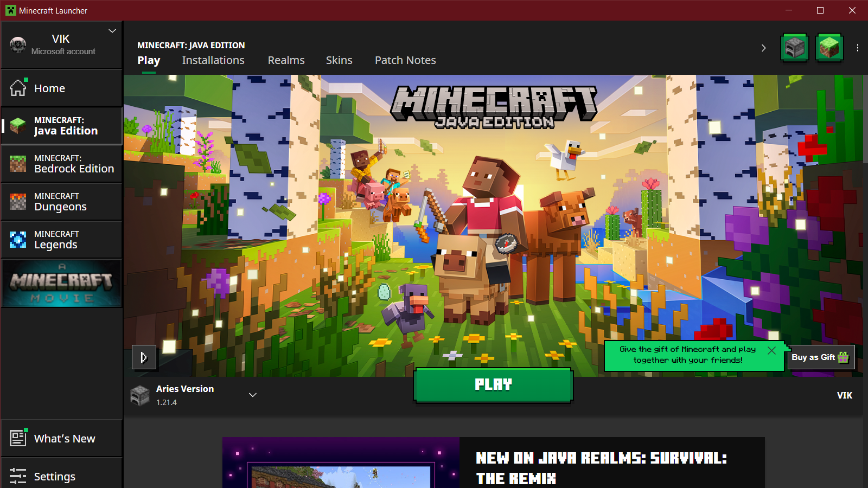
Task: Expand the account dropdown chevron
Action: click(x=112, y=31)
